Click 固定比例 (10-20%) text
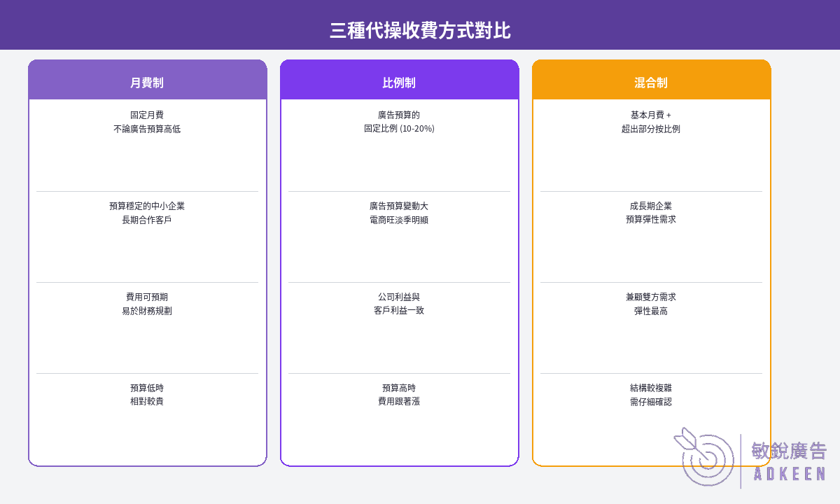Image resolution: width=840 pixels, height=504 pixels. tap(399, 129)
